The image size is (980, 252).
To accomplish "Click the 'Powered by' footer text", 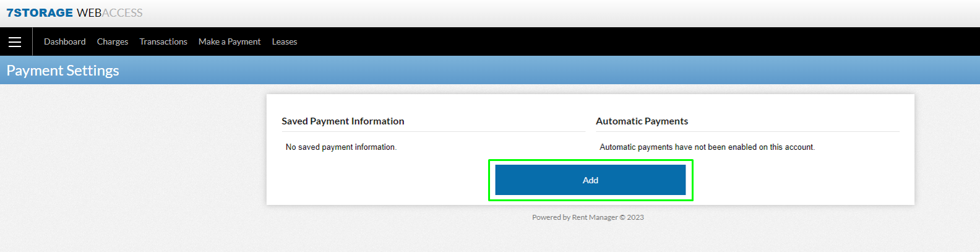I will pos(551,217).
